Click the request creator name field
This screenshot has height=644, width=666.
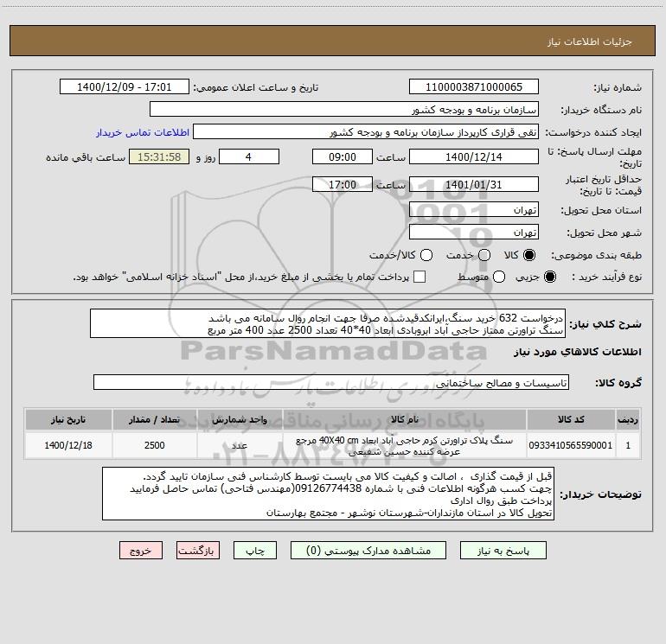click(366, 131)
